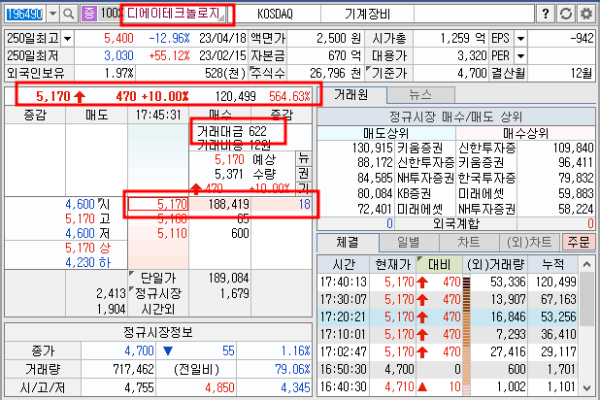600x400 pixels.
Task: Select the stock code input field 196490
Action: (x=25, y=14)
